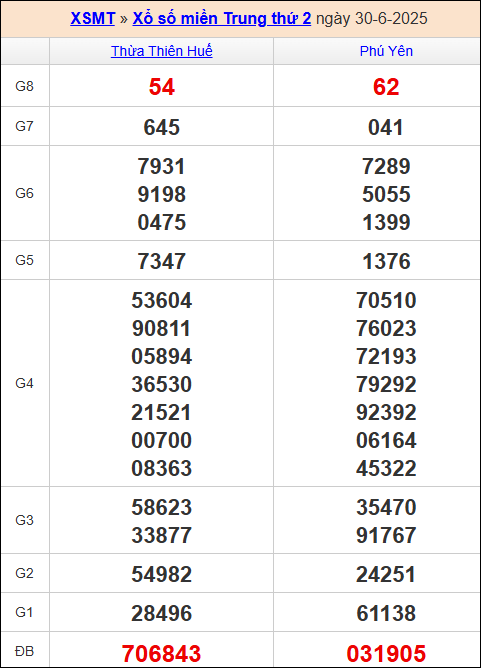Select G4 number 79292

[x=386, y=384]
